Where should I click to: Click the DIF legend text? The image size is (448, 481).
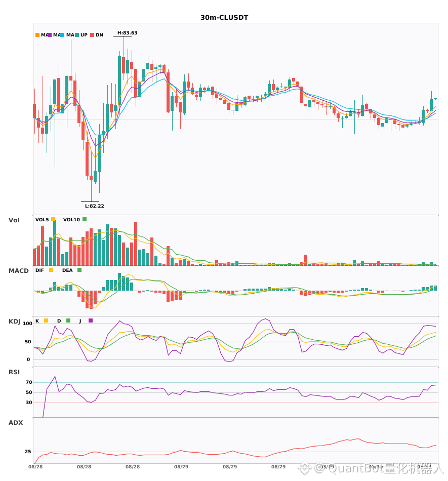point(39,270)
